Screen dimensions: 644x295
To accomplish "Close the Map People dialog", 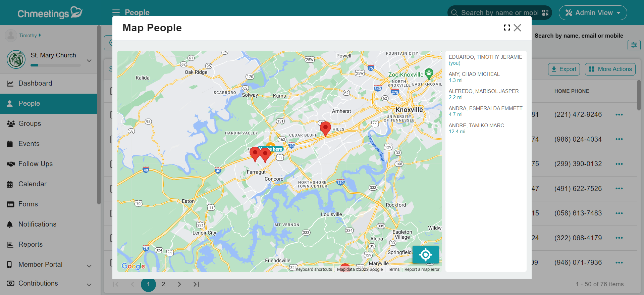I will [518, 28].
